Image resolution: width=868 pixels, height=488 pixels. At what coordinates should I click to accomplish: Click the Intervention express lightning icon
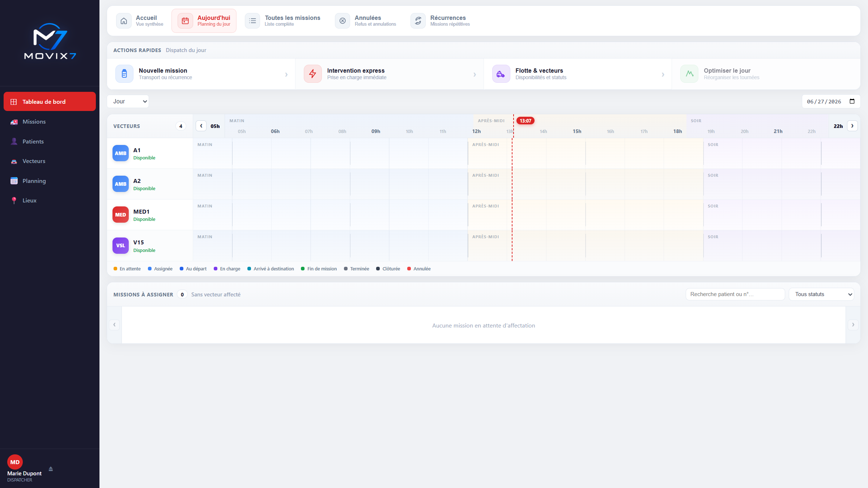tap(313, 74)
